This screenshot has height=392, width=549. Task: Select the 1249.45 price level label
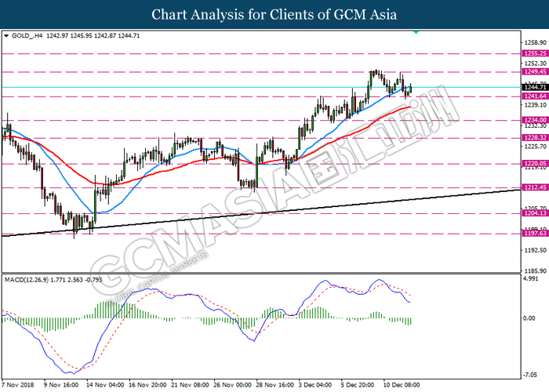point(536,72)
